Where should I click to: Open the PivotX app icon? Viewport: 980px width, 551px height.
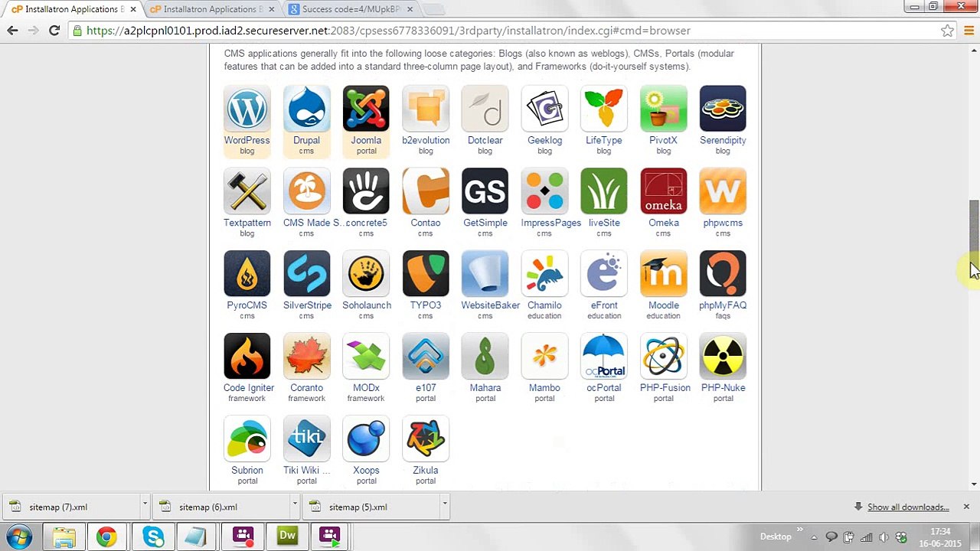pos(663,109)
